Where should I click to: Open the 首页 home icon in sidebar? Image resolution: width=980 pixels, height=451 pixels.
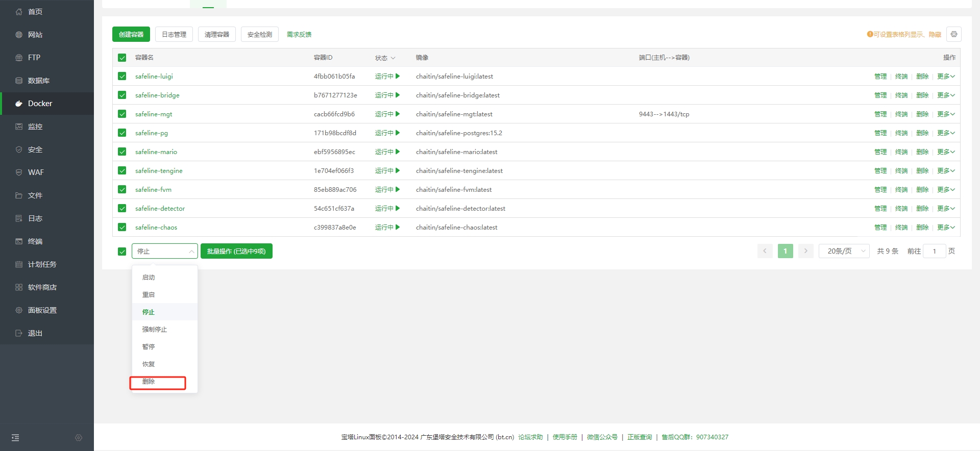(19, 12)
